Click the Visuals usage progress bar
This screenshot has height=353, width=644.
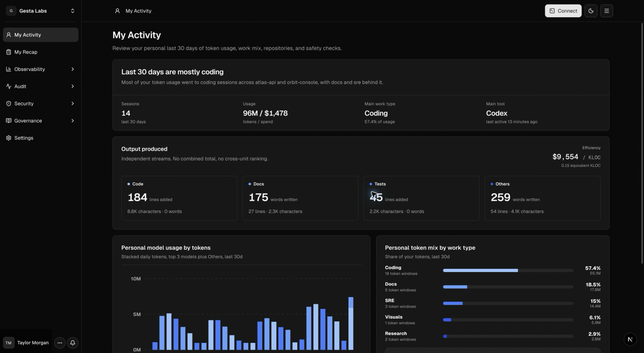click(508, 320)
